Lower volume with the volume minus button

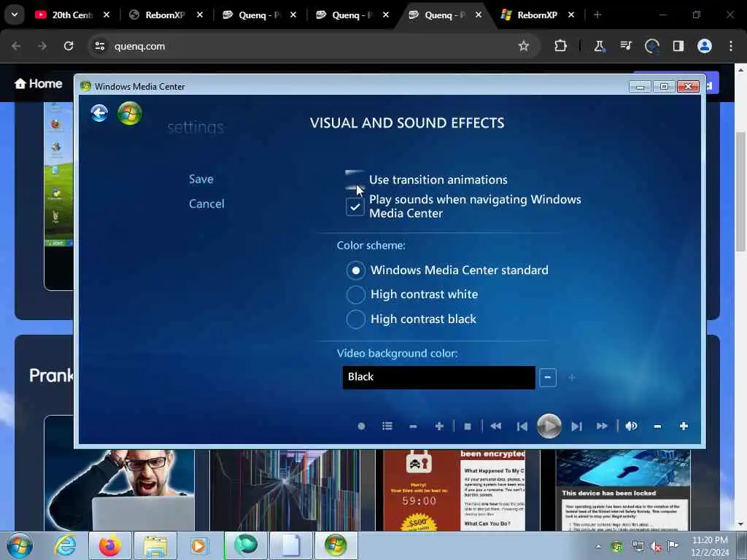[x=657, y=426]
